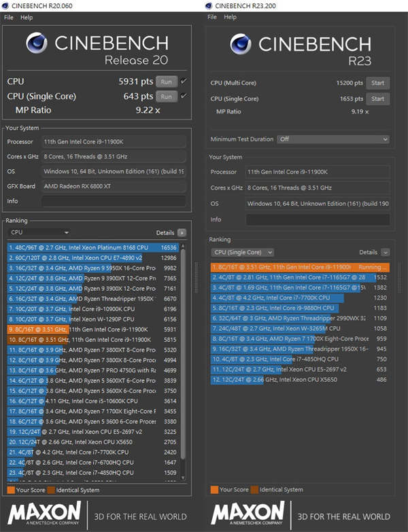The width and height of the screenshot is (408, 532).
Task: Select Xeon CPU E7-4890 v2 ranking row
Action: (x=93, y=258)
